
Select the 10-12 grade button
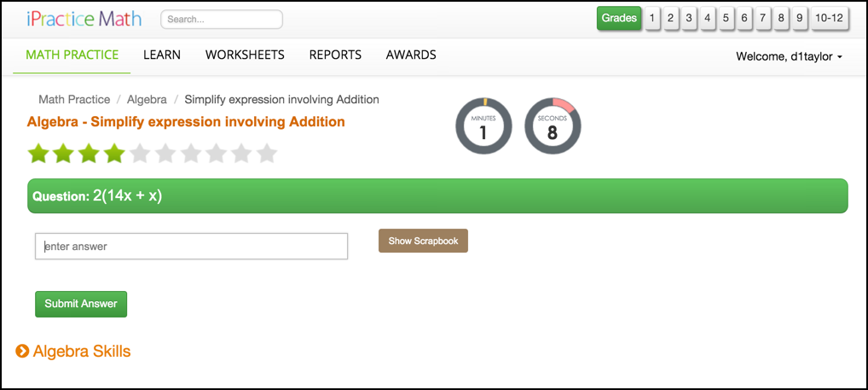(x=828, y=18)
